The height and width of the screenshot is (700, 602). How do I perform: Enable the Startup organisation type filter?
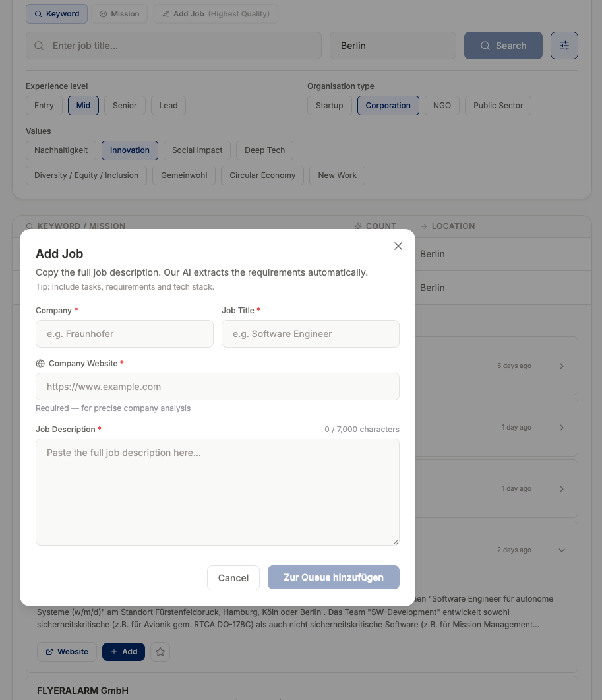[x=329, y=105]
